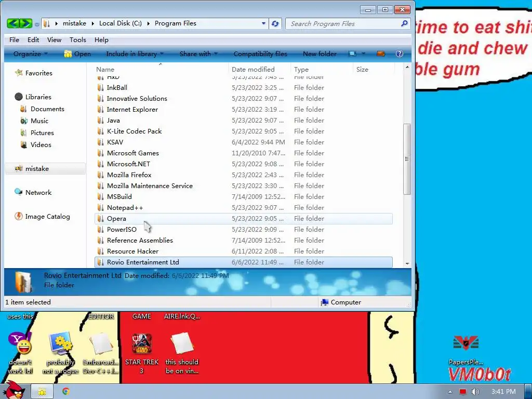Open the views options dropdown arrow

(363, 54)
